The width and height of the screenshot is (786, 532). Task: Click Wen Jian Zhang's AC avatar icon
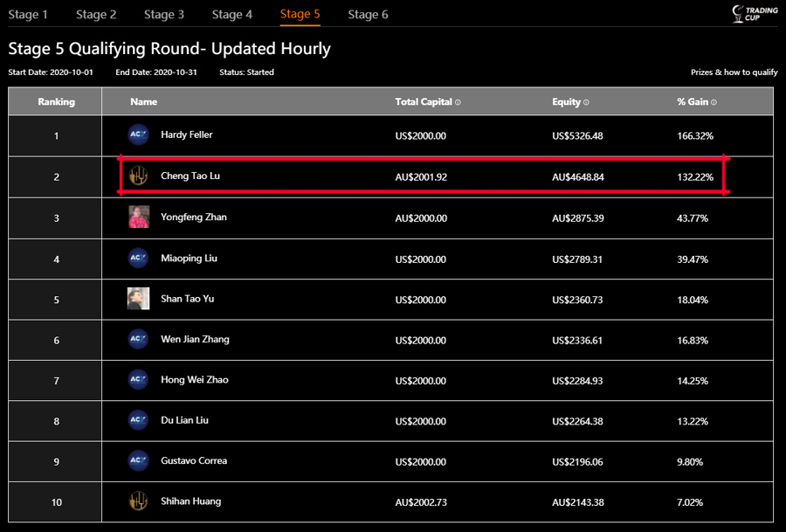[x=138, y=340]
